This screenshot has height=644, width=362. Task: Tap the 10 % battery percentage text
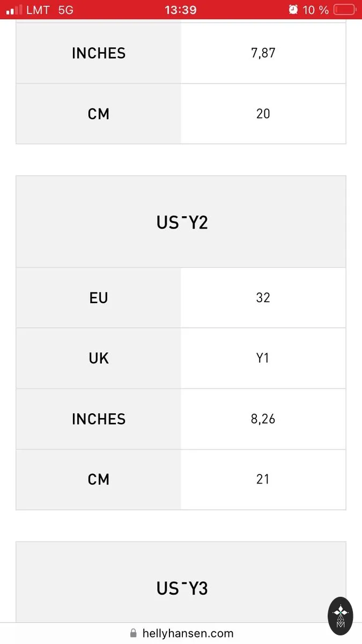click(x=316, y=10)
